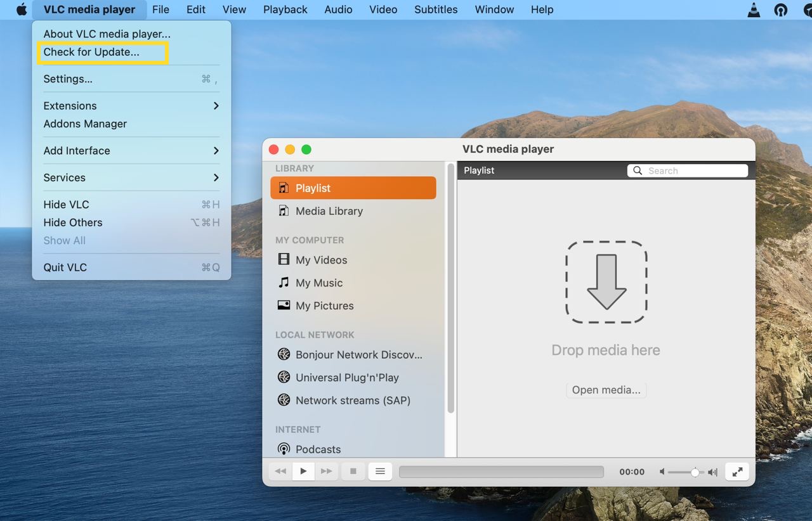Expand the Add Interface submenu
The width and height of the screenshot is (812, 521).
[x=77, y=150]
